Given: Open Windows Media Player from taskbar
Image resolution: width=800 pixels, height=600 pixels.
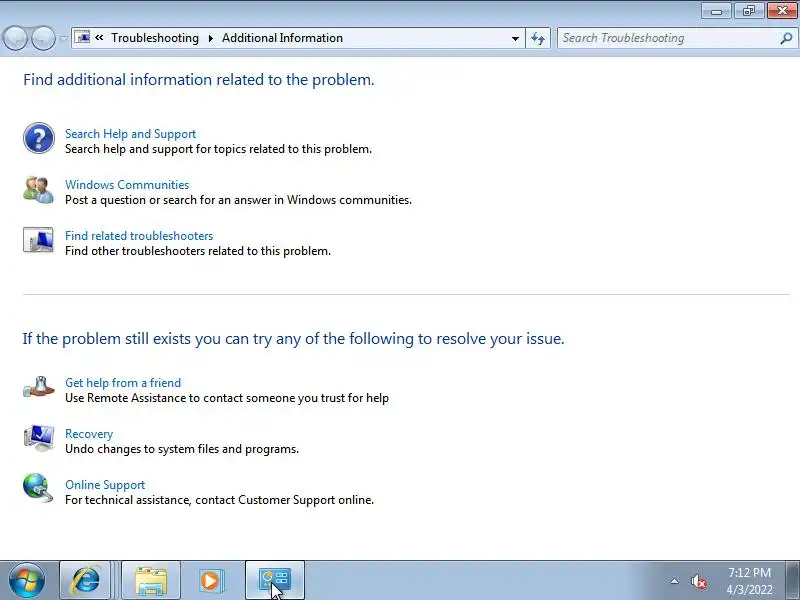Looking at the screenshot, I should coord(210,580).
